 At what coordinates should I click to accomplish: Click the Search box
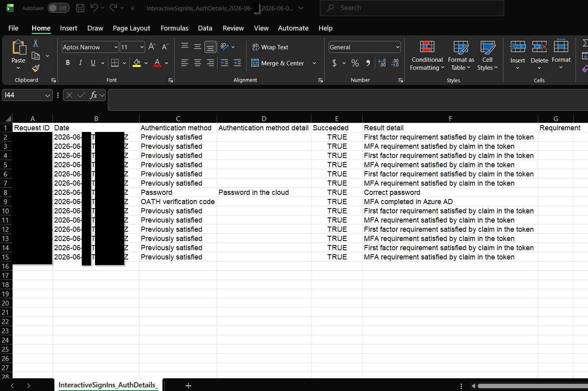pyautogui.click(x=412, y=8)
